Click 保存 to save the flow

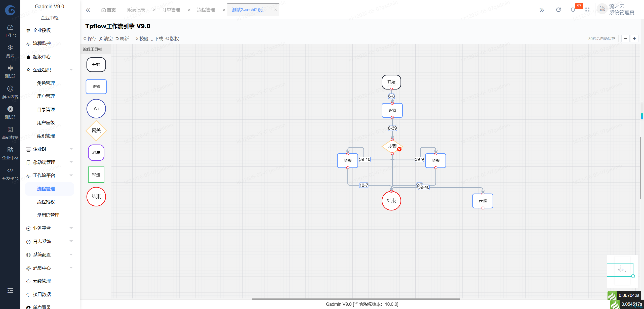click(90, 38)
